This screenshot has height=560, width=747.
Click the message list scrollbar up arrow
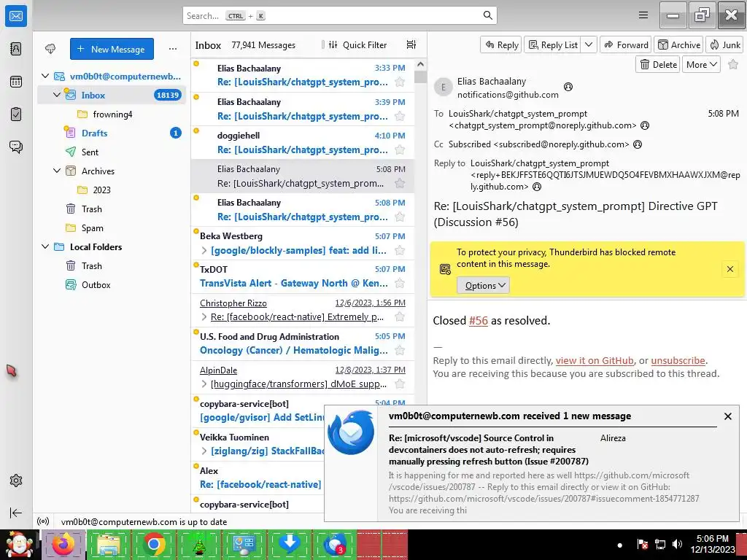point(419,64)
